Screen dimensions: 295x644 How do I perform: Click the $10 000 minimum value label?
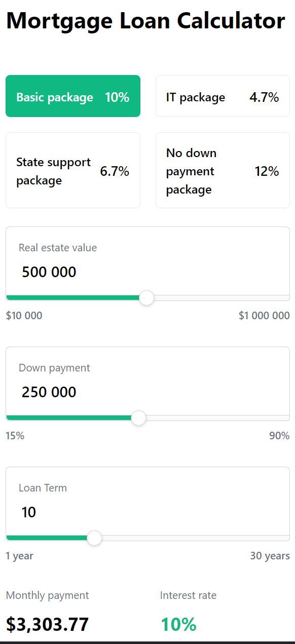pyautogui.click(x=24, y=316)
